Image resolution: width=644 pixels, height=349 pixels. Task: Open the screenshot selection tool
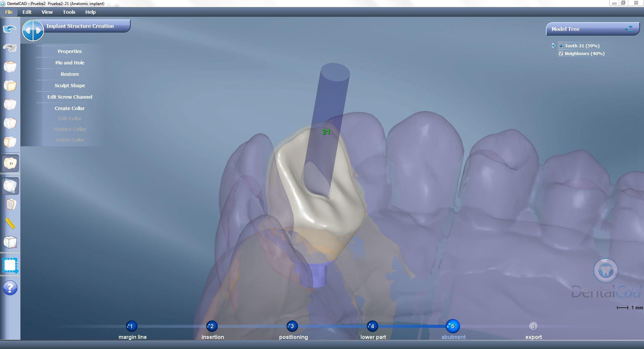coord(10,265)
